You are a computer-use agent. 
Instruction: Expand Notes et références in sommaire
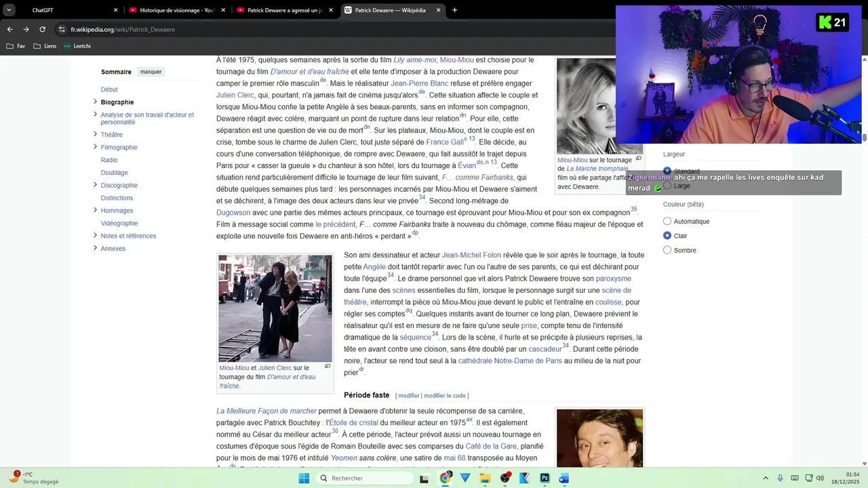(95, 235)
